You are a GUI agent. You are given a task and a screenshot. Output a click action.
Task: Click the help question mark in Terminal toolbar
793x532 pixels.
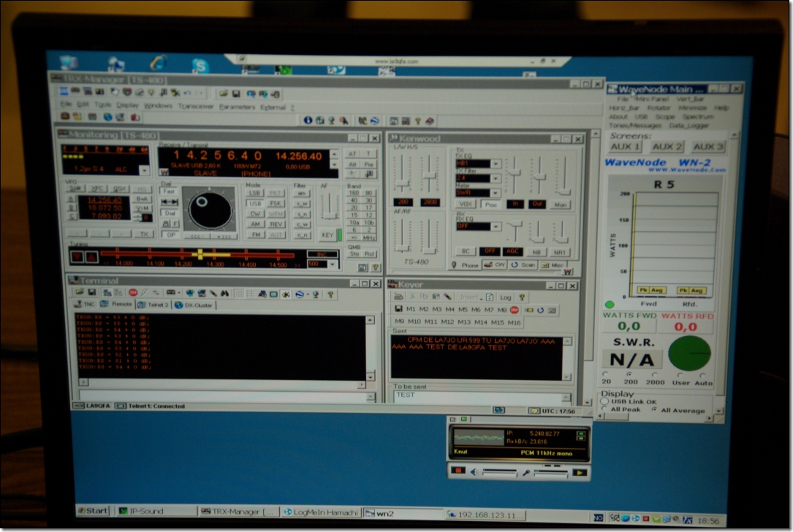330,294
